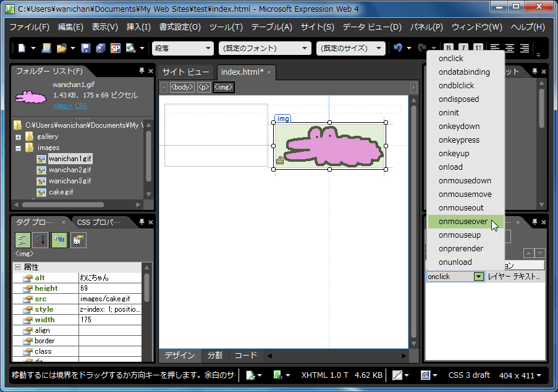
Task: Close the index.html tab
Action: (x=269, y=72)
